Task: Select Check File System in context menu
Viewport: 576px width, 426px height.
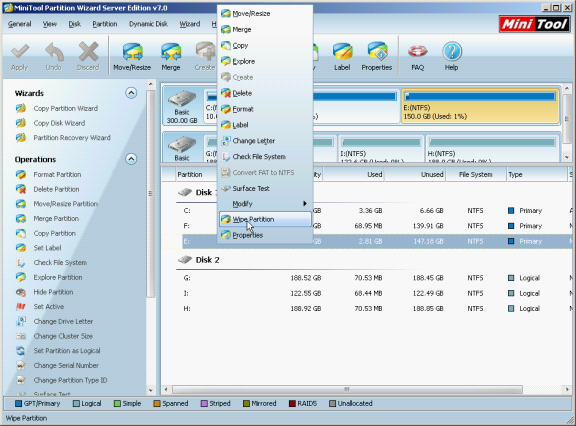Action: (x=265, y=157)
